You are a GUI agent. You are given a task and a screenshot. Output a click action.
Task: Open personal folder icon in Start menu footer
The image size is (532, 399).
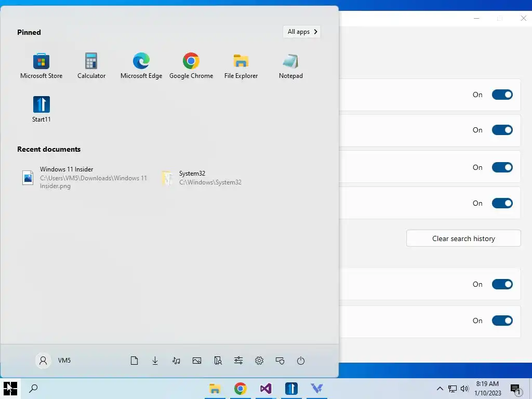(x=218, y=361)
